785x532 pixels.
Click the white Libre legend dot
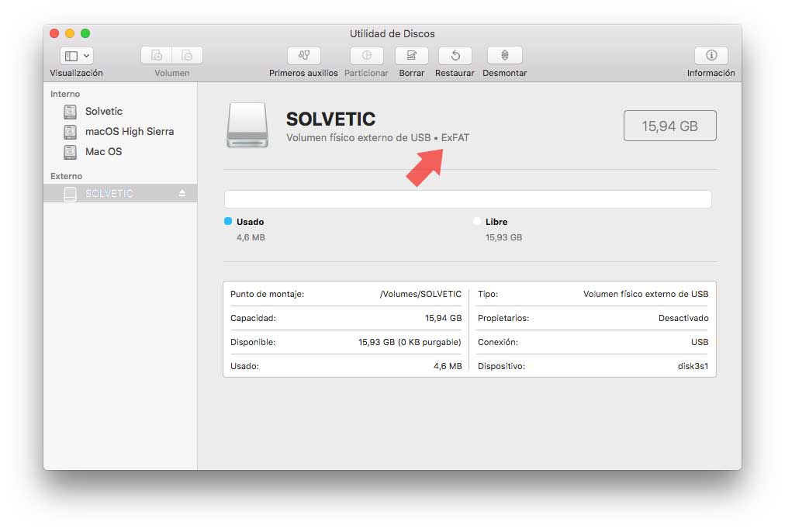tap(476, 221)
